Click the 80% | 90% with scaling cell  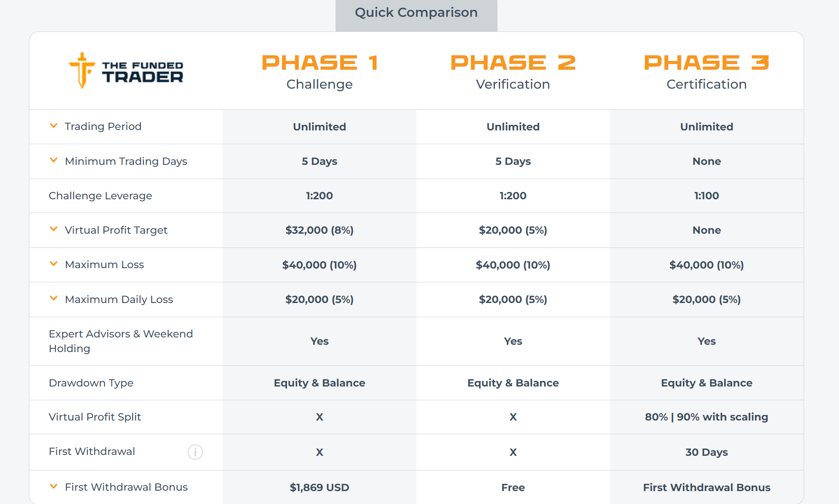[706, 417]
